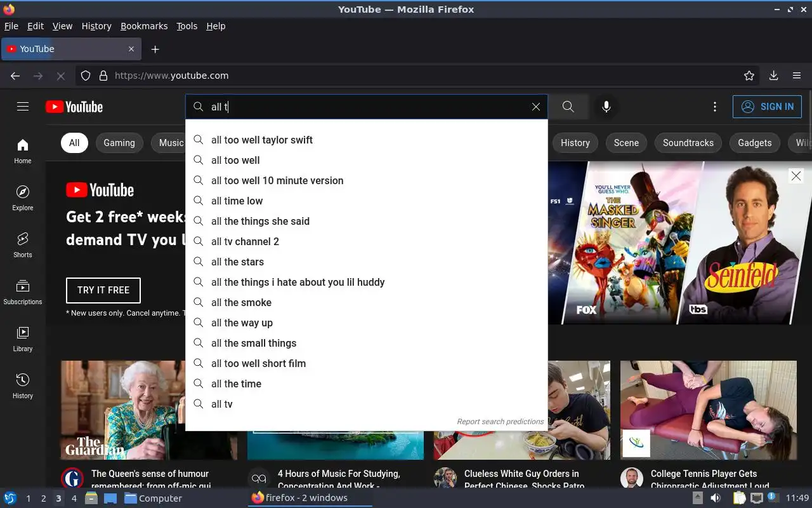Screen dimensions: 812x508
Task: Clear the search box with the X icon
Action: [x=536, y=107]
